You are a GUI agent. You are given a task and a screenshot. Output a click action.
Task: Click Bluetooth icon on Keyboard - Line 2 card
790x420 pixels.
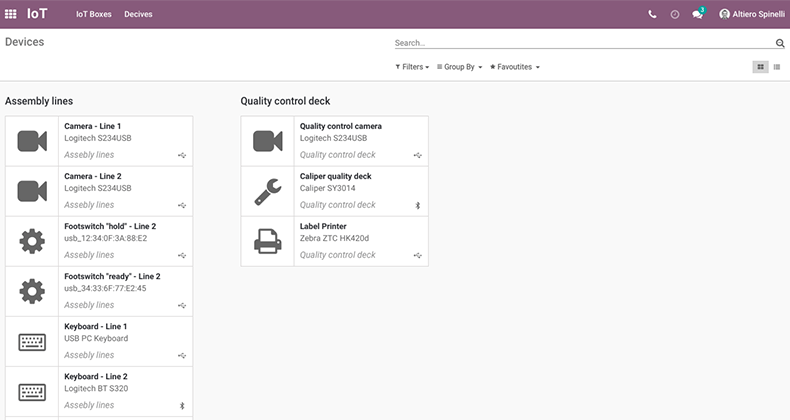click(x=182, y=406)
